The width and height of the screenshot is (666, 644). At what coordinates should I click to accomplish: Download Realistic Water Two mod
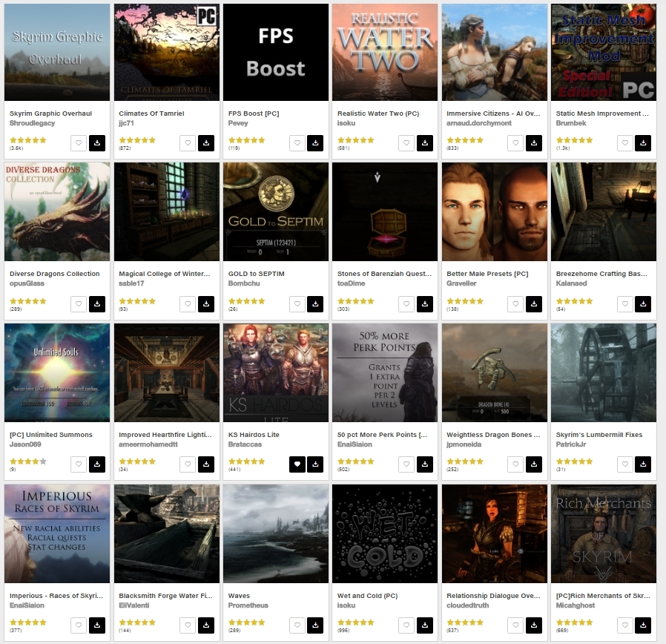coord(425,143)
